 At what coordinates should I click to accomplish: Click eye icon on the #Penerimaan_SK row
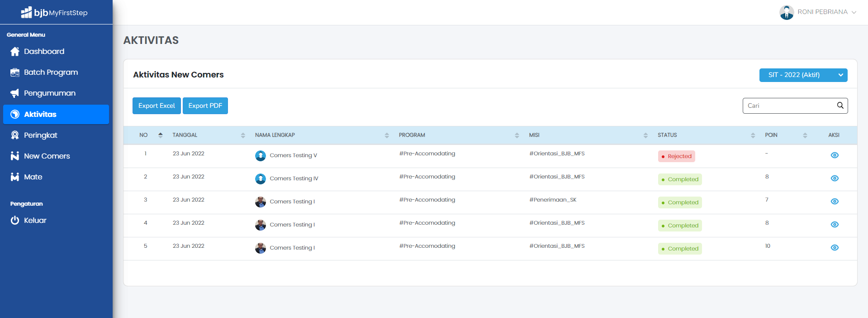[x=835, y=202]
